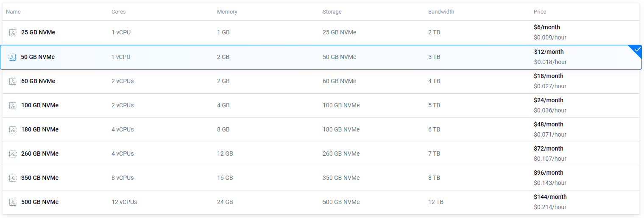Click the Memory column header

pyautogui.click(x=227, y=12)
